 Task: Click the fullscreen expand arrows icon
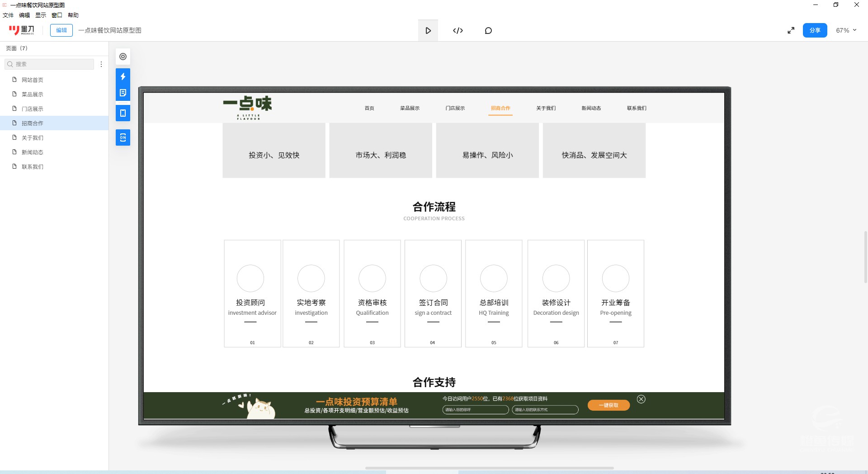click(791, 30)
